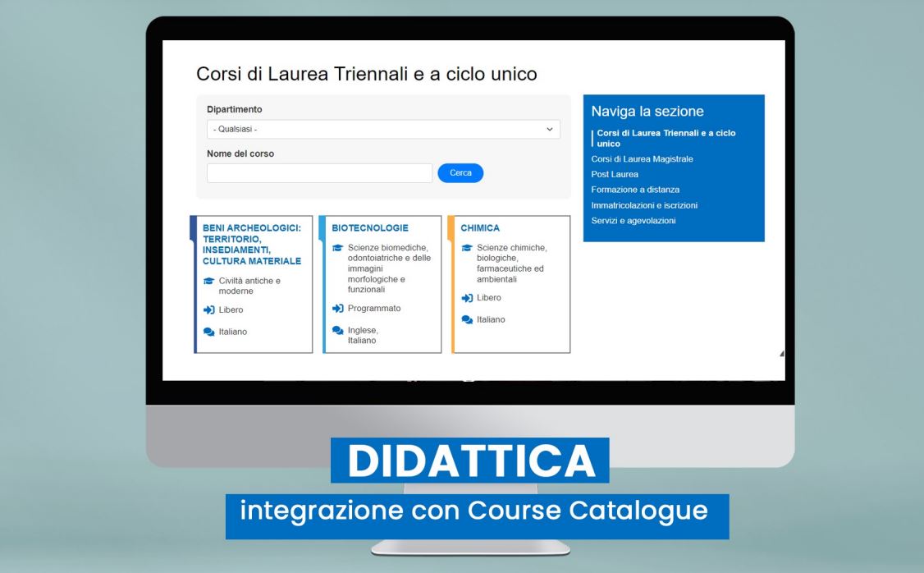Viewport: 924px width, 573px height.
Task: Click speech bubbles icon in Chimica card
Action: tap(467, 319)
